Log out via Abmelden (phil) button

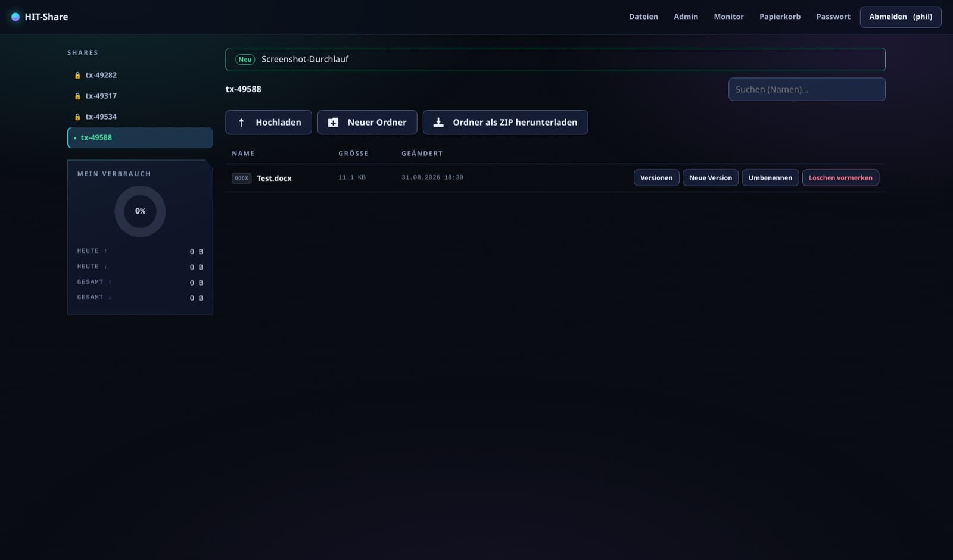(901, 17)
